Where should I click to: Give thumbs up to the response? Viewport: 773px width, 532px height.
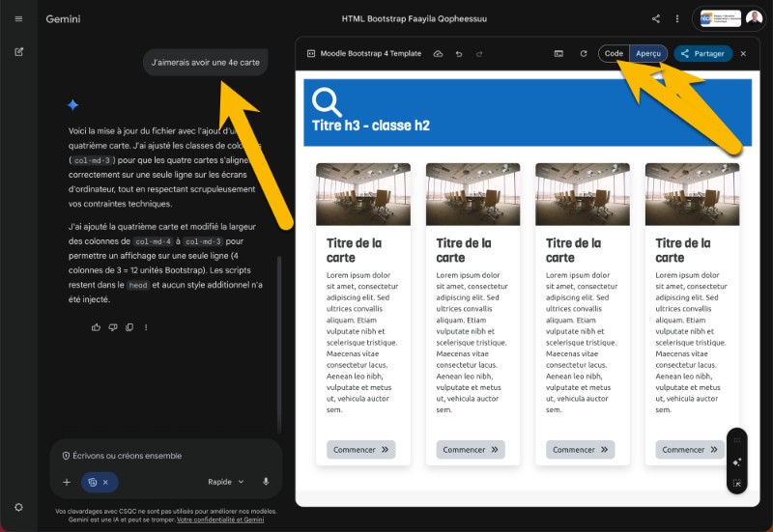(96, 327)
